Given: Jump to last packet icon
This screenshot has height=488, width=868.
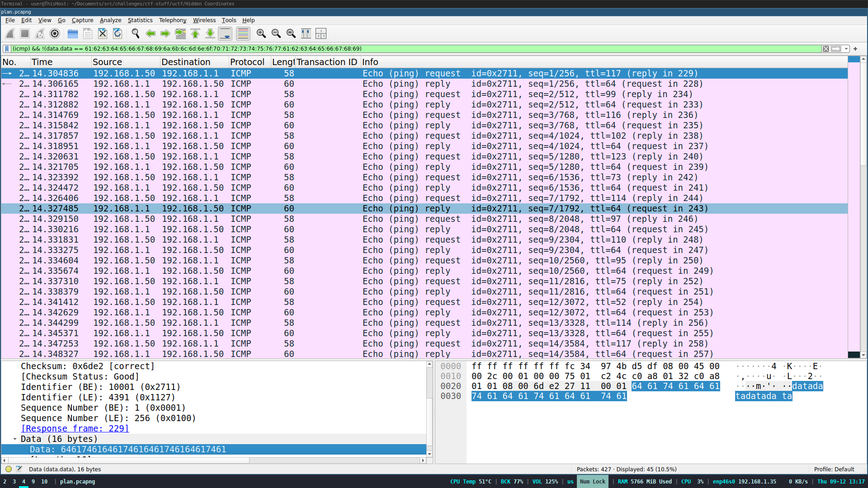Looking at the screenshot, I should 210,33.
